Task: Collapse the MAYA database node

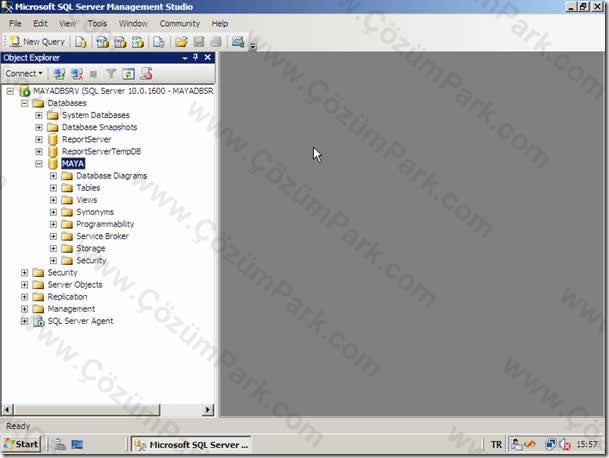Action: (39, 164)
